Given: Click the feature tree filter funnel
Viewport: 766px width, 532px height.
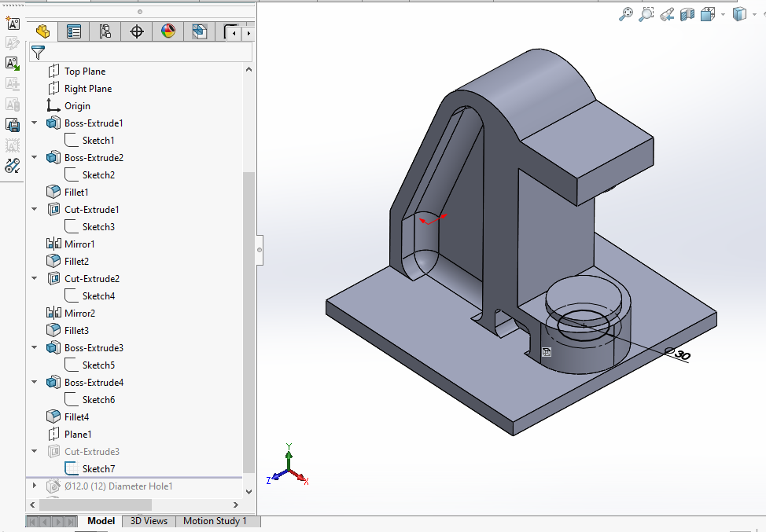Looking at the screenshot, I should coord(37,52).
